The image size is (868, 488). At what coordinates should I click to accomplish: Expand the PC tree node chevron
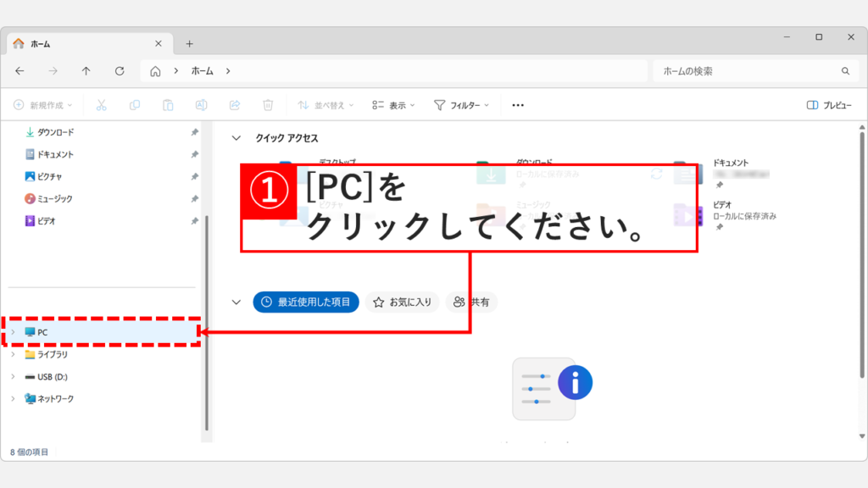click(13, 332)
